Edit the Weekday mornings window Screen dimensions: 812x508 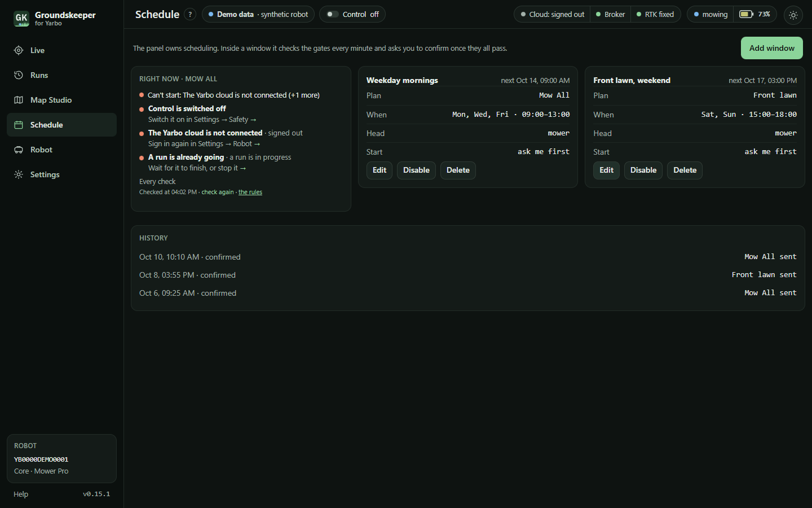[379, 170]
